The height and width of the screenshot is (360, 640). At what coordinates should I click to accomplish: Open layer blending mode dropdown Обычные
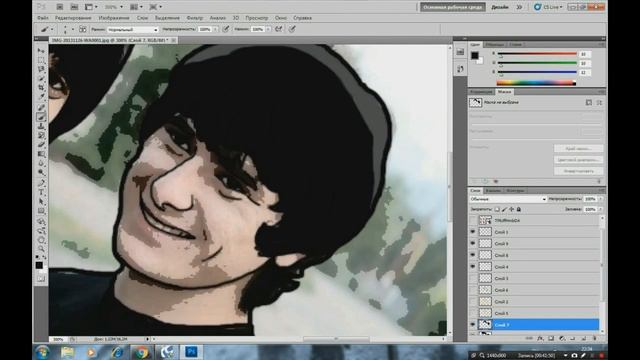(508, 199)
